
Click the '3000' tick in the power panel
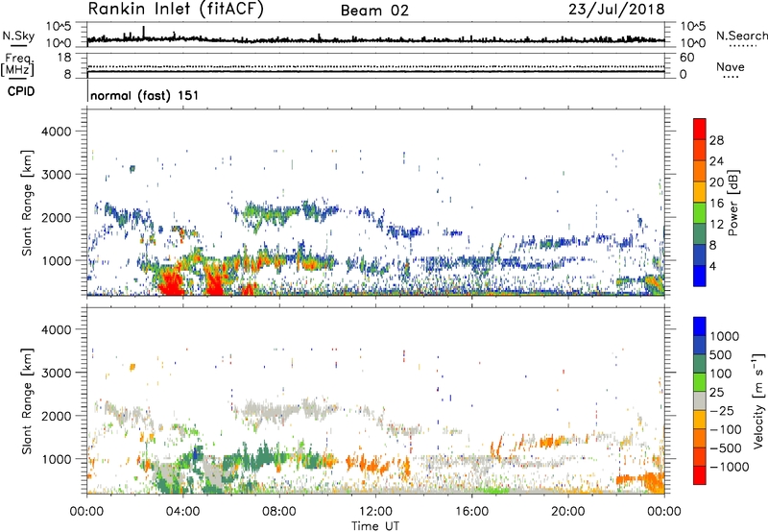[x=56, y=175]
